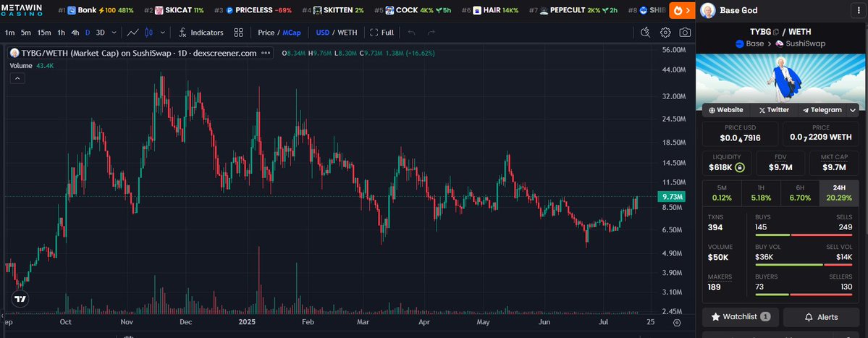Switch chart to line style icon

click(132, 33)
